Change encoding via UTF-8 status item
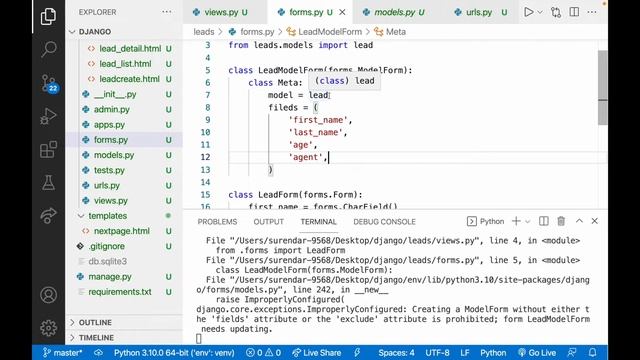Screen dimensions: 640x360 (x=437, y=353)
